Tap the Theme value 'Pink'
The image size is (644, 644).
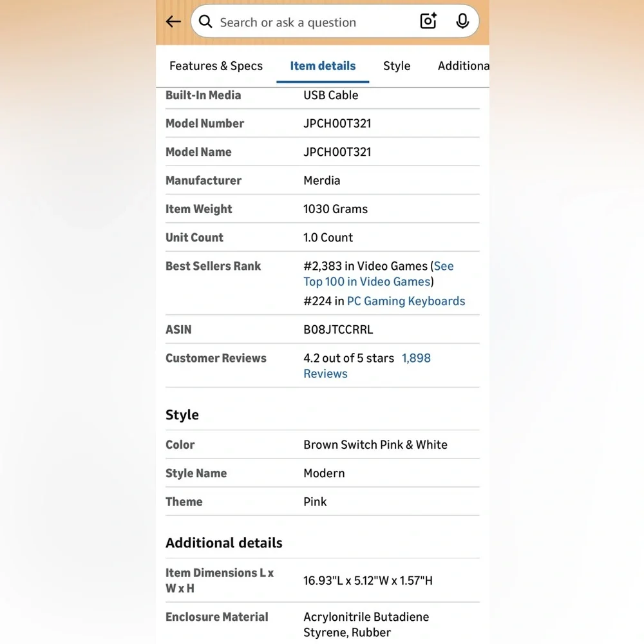point(315,502)
